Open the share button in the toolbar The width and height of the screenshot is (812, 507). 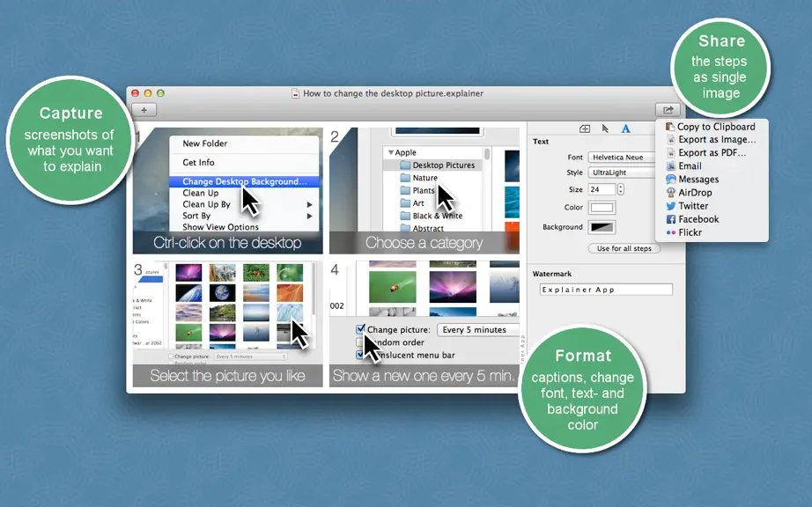[668, 110]
